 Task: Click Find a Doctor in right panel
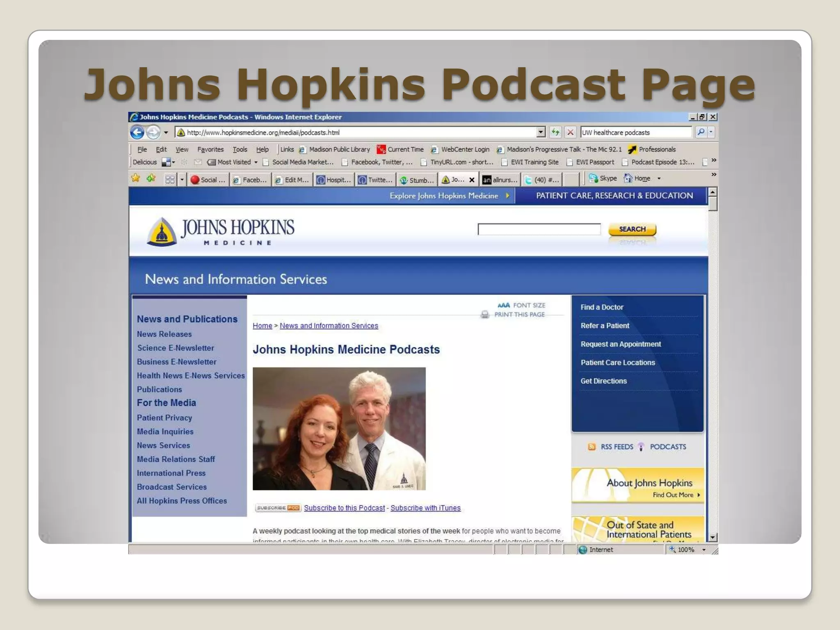click(x=602, y=307)
